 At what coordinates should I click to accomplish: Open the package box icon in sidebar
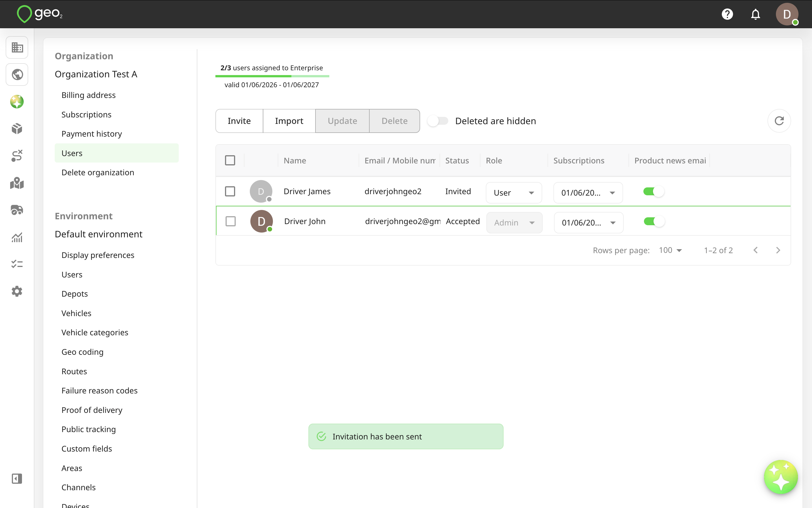coord(17,129)
